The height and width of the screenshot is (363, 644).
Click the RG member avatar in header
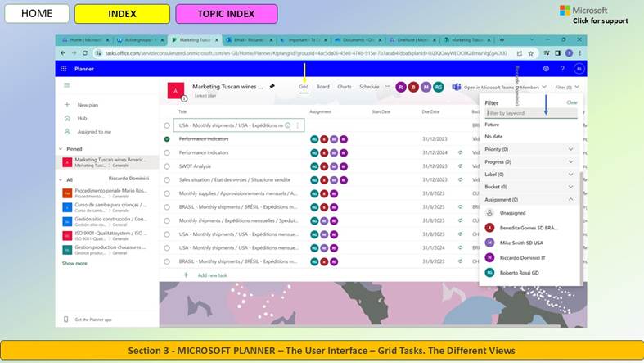click(439, 87)
